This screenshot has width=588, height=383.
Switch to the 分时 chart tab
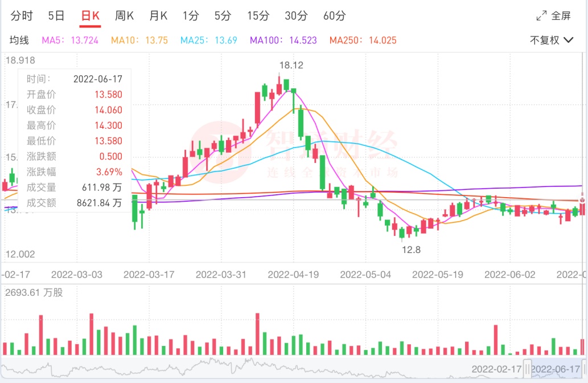[x=22, y=16]
